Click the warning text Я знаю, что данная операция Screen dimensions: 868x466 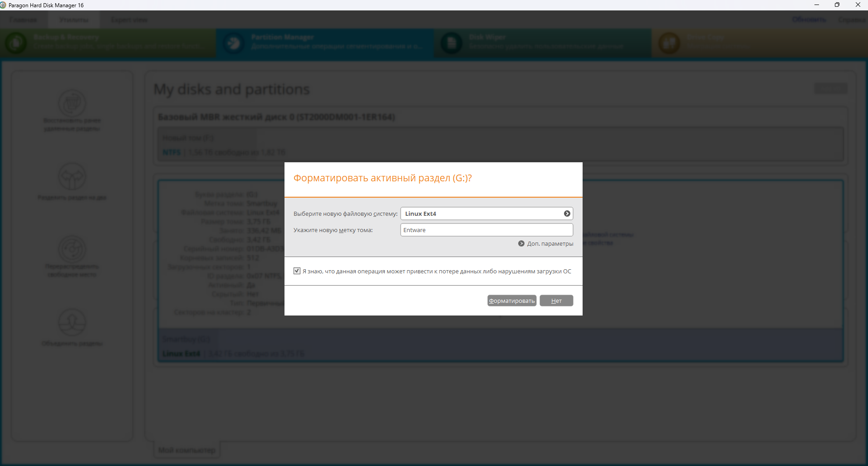point(437,271)
